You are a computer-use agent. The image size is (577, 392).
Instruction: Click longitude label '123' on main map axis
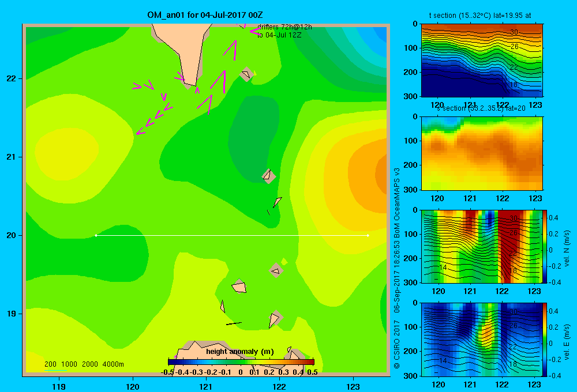coord(353,386)
